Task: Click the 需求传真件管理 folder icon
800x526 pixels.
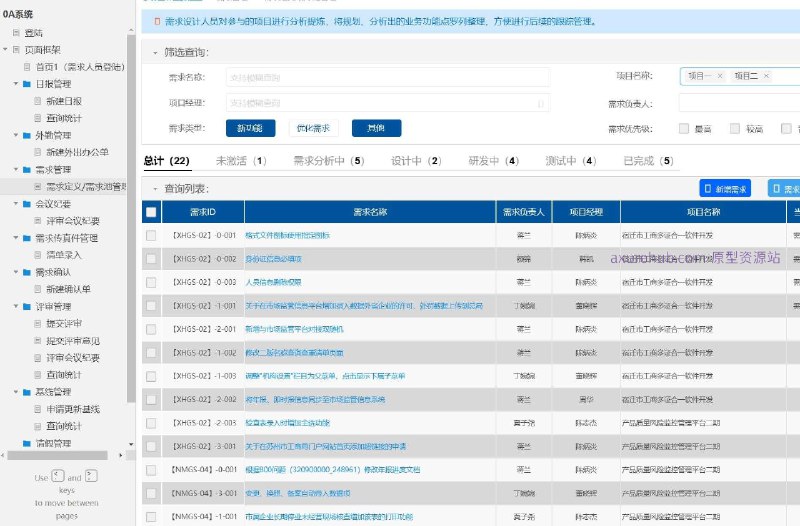Action: [27, 238]
